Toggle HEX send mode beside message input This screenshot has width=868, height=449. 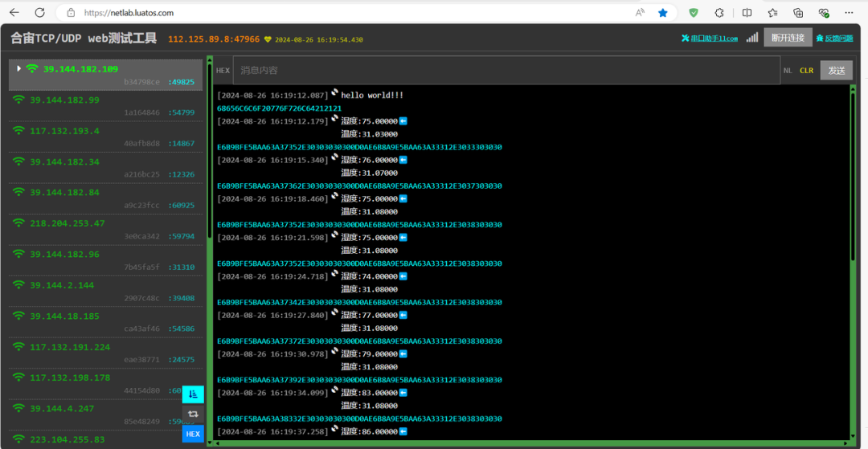pyautogui.click(x=223, y=70)
